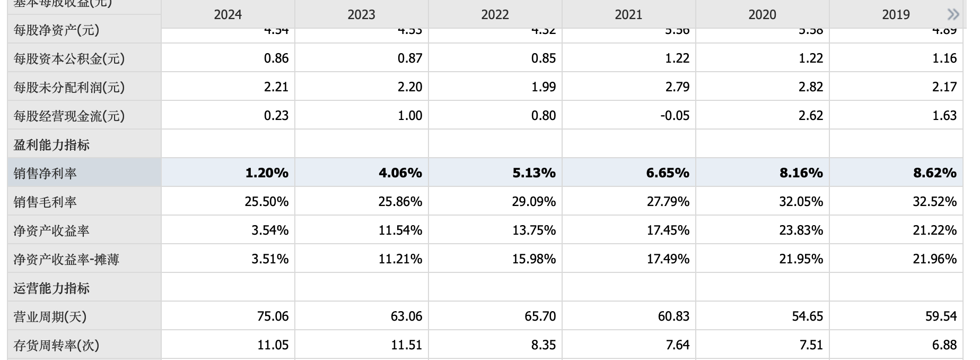Select the 2020 column header
This screenshot has height=360, width=980.
tap(762, 14)
